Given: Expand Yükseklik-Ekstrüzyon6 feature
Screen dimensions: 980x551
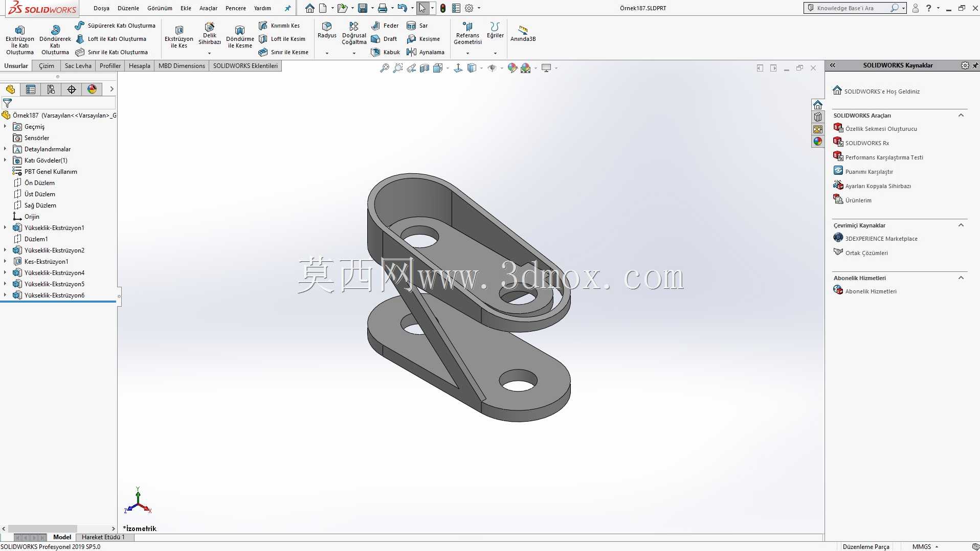Looking at the screenshot, I should [x=5, y=295].
